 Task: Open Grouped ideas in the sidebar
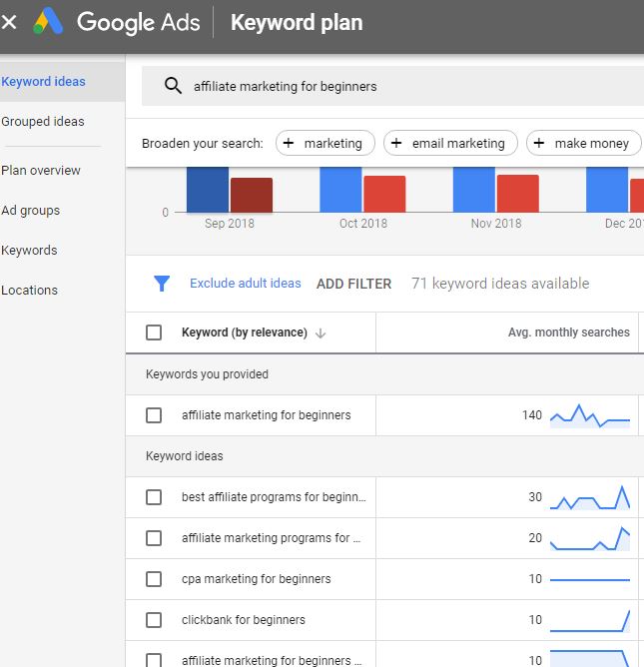[x=43, y=121]
